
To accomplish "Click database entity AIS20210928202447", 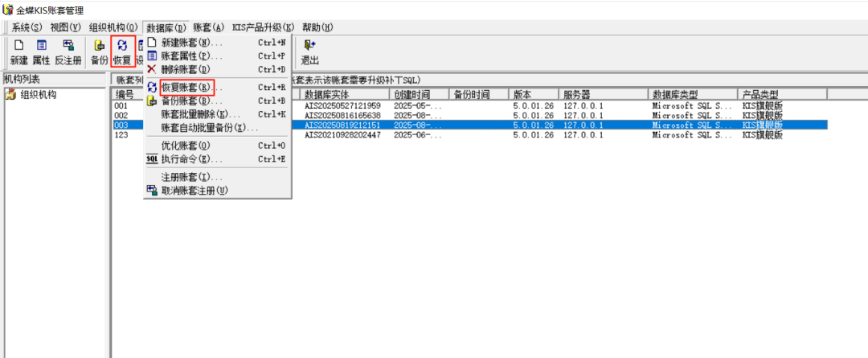I will tap(342, 134).
